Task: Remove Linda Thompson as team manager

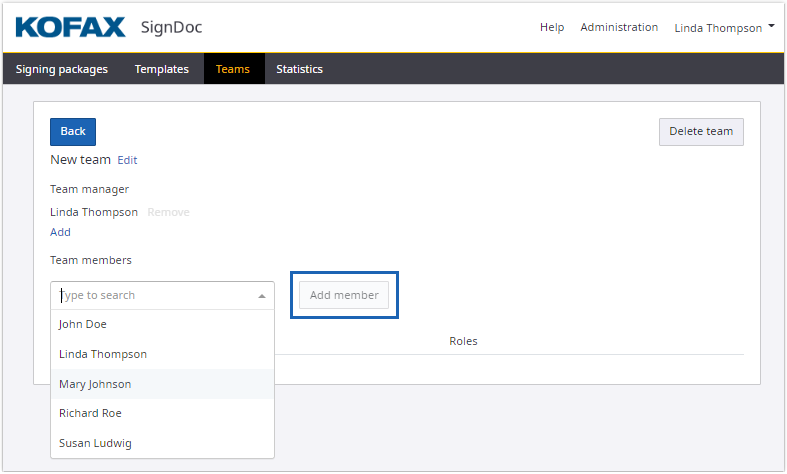Action: (x=168, y=212)
